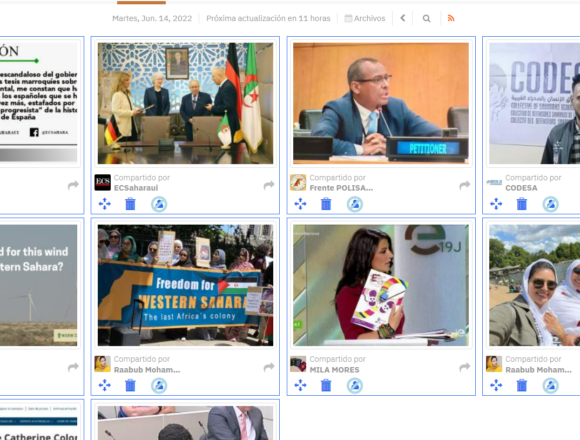
Task: Share the ECSaharaui card with the arrow icon
Action: pos(269,185)
